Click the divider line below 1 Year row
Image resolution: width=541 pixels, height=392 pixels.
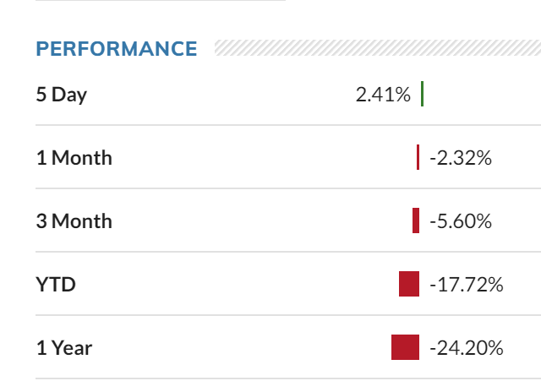pos(288,378)
